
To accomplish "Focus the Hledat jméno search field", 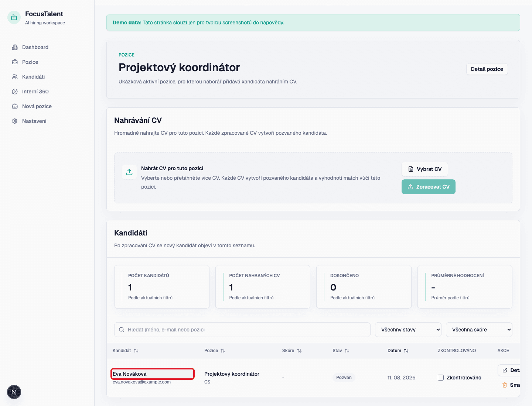I will click(242, 330).
